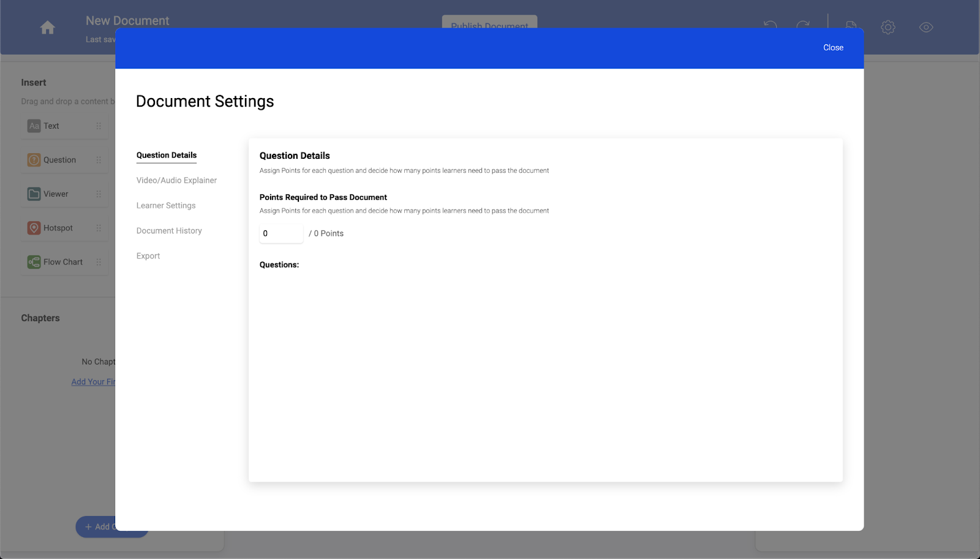Image resolution: width=980 pixels, height=559 pixels.
Task: Redo the last action
Action: pos(803,24)
